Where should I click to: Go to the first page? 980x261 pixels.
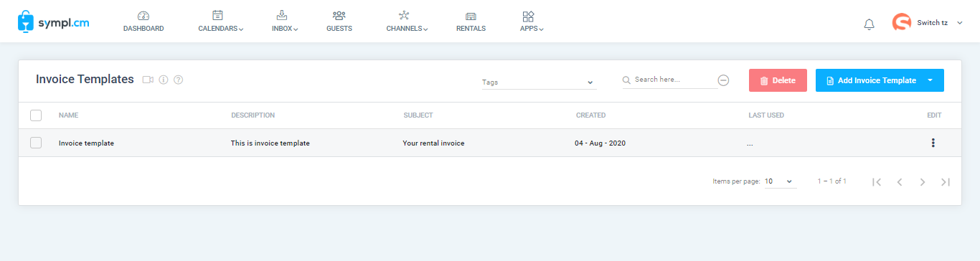(877, 182)
